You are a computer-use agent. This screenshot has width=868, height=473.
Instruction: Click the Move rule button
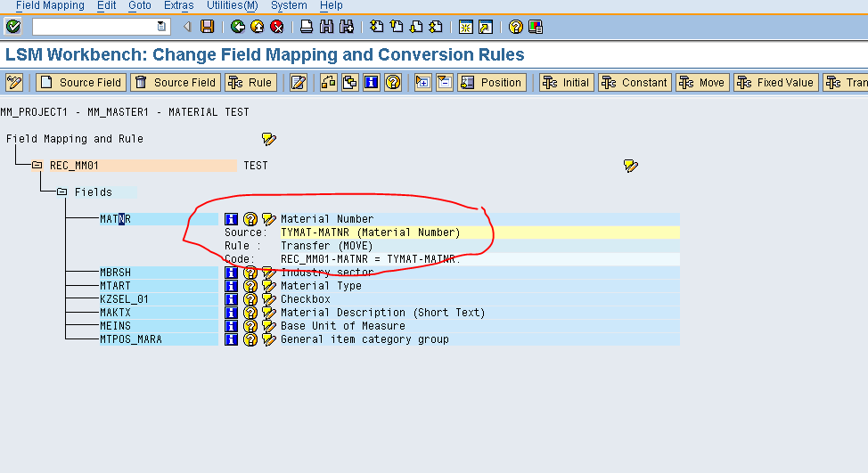(x=702, y=83)
